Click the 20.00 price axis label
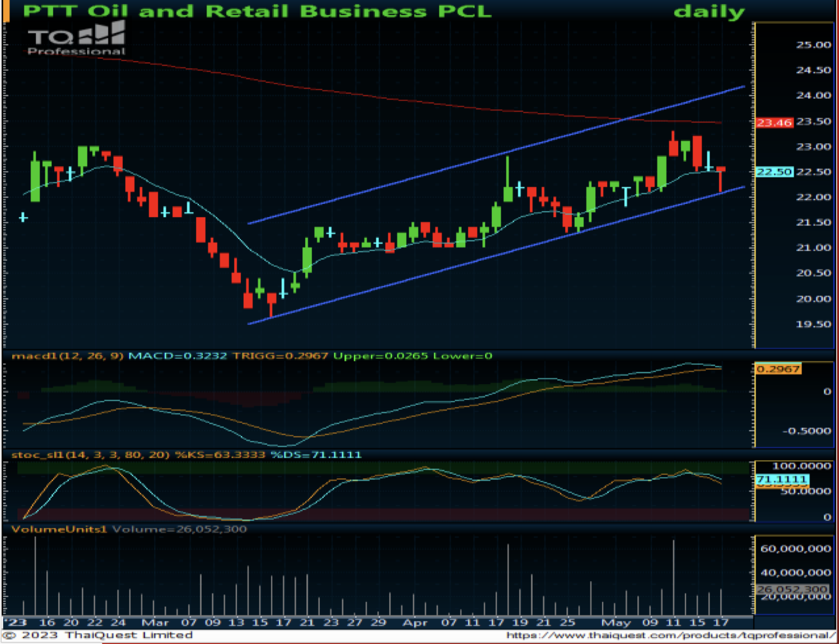 click(814, 299)
